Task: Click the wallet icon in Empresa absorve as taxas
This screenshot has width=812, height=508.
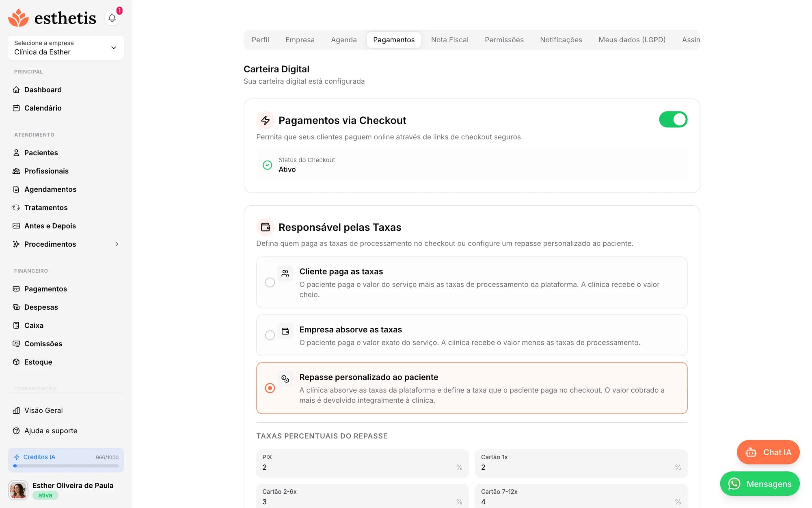Action: point(285,331)
